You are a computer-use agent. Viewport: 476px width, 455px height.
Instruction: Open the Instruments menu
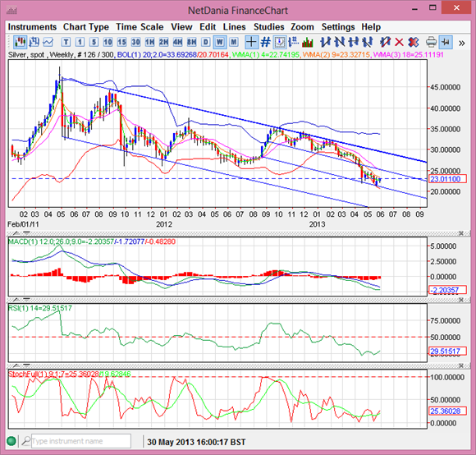pos(32,27)
